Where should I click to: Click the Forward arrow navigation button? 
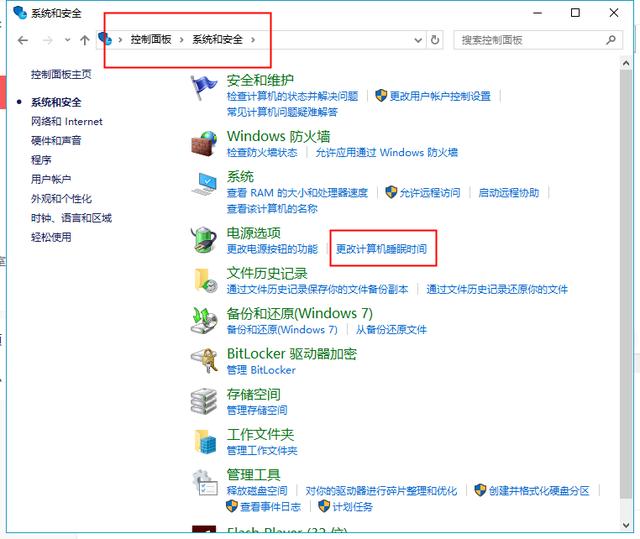click(48, 40)
